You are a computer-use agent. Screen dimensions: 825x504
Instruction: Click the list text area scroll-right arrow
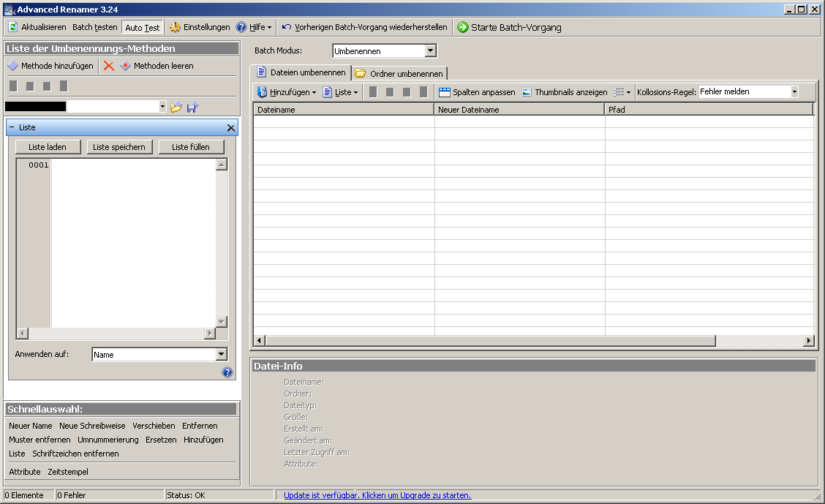210,333
